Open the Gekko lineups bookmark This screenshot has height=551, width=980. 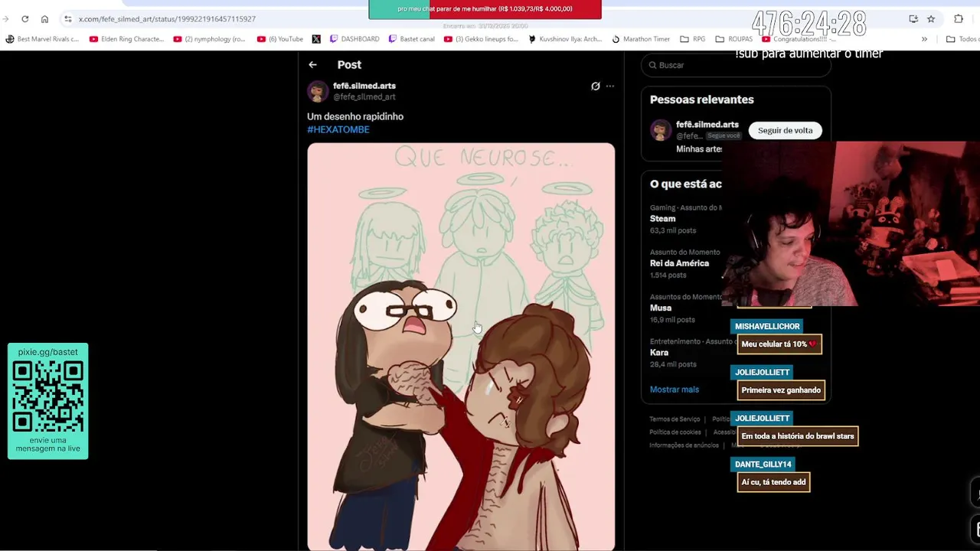tap(482, 39)
